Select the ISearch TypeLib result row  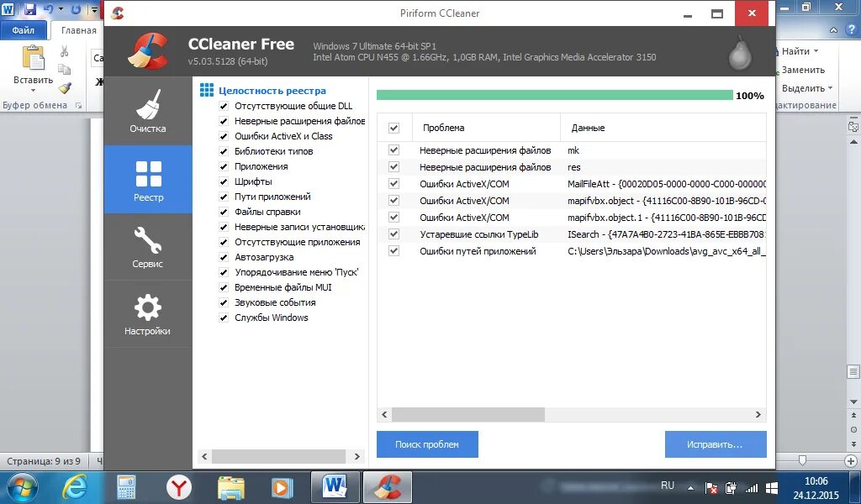[x=571, y=234]
